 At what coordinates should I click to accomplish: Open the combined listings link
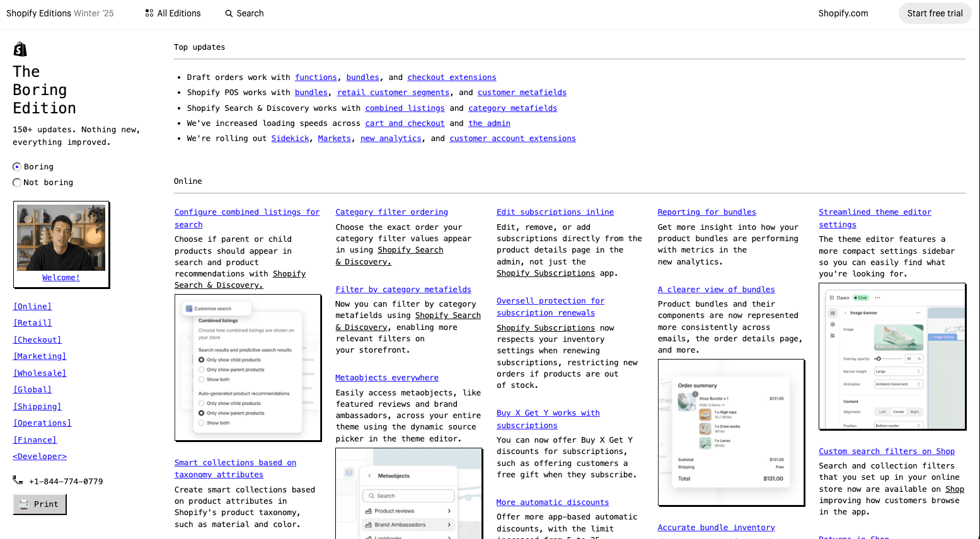[x=405, y=108]
